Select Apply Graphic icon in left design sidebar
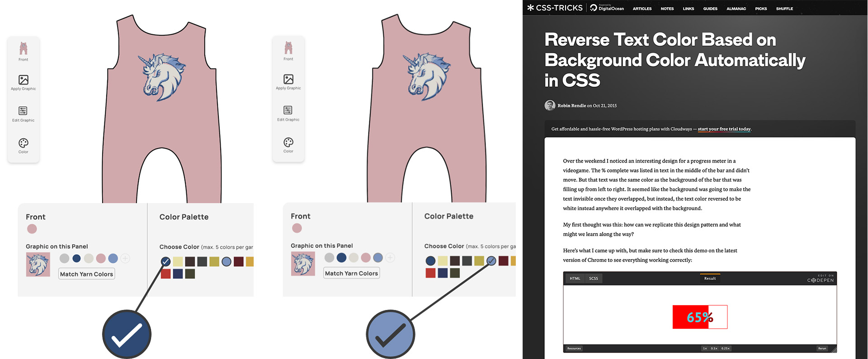This screenshot has height=359, width=868. coord(24,83)
